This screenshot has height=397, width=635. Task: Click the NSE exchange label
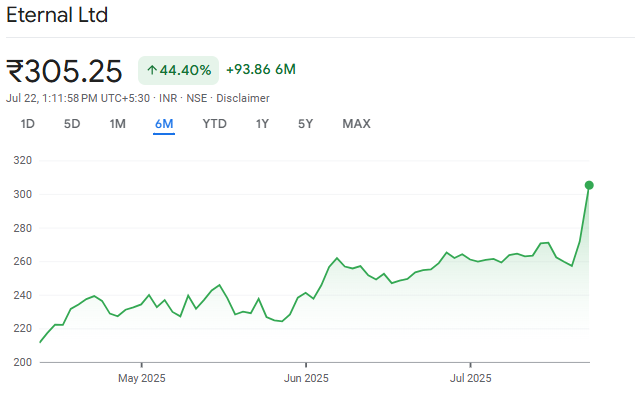point(196,98)
